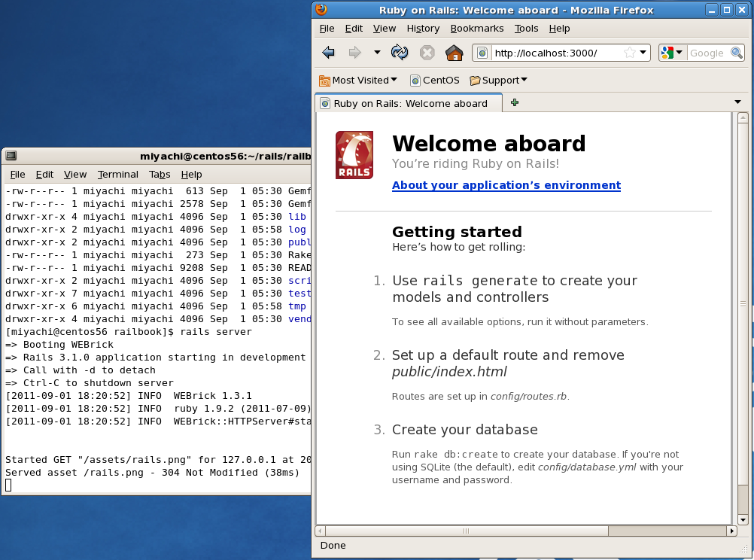
Task: Click in the Google search field
Action: pos(708,53)
